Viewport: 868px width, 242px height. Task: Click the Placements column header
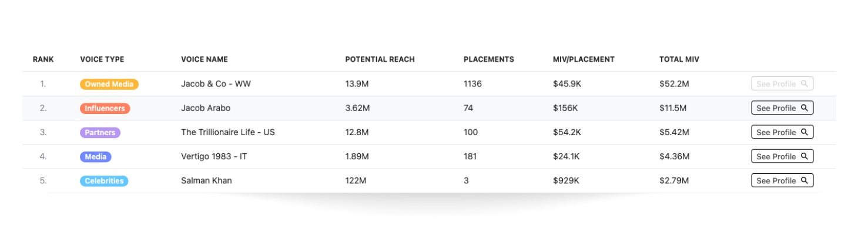(488, 59)
